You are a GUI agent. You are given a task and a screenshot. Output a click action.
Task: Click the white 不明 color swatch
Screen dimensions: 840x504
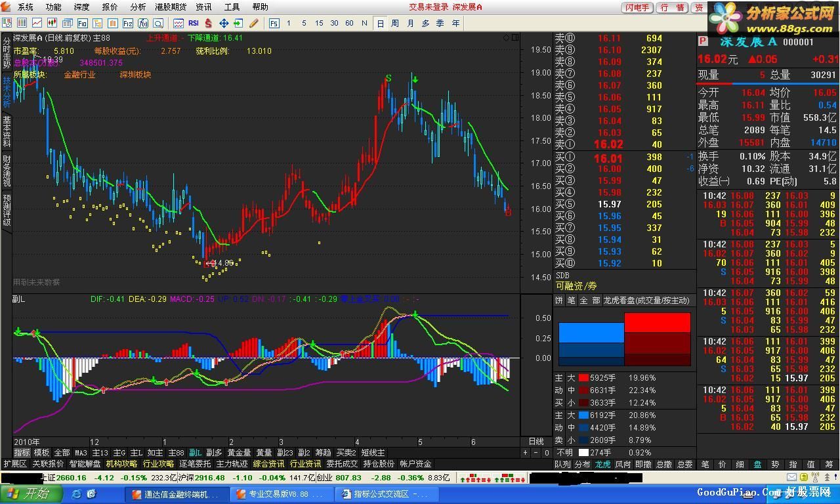[583, 453]
